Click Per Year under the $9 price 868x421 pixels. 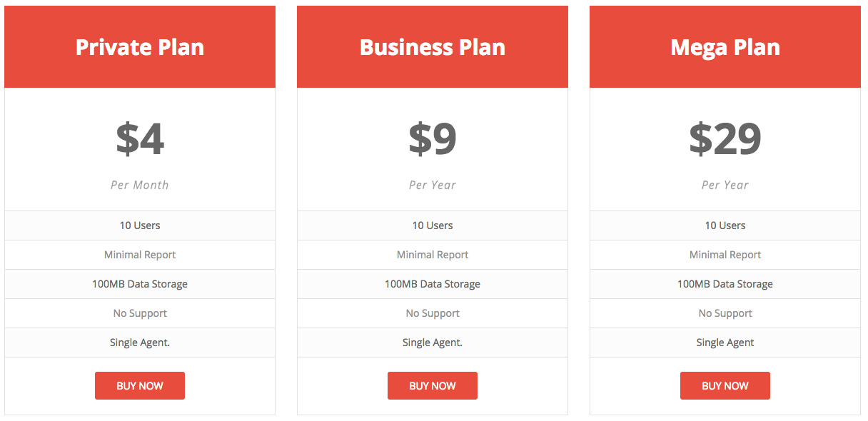coord(433,185)
